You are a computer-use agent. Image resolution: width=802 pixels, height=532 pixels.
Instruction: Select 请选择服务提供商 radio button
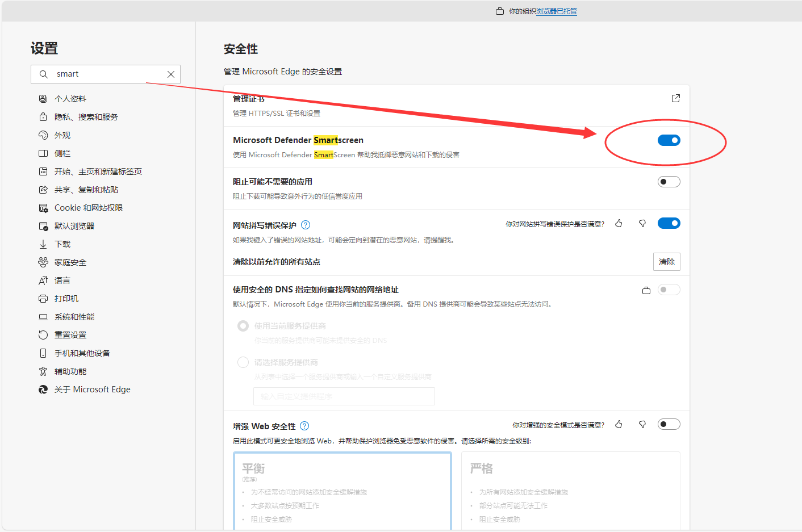tap(243, 362)
